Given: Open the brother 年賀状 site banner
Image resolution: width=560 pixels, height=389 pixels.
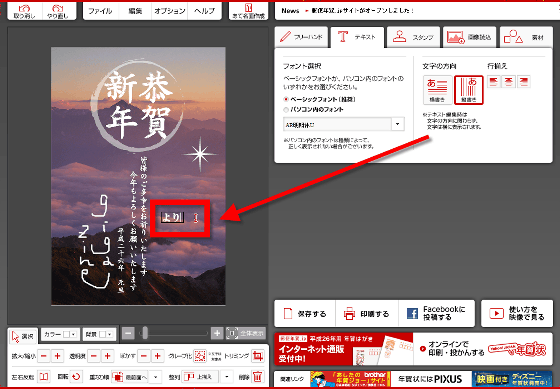Looking at the screenshot, I should [x=349, y=379].
